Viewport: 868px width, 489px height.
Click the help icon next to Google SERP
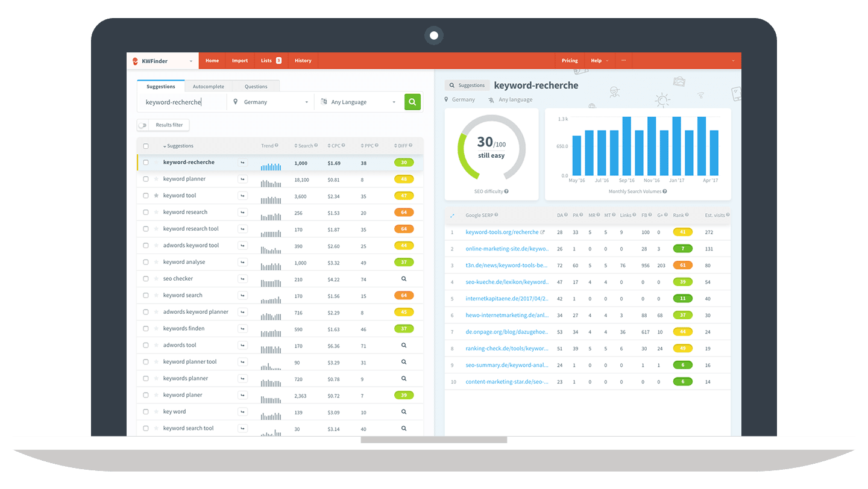(x=496, y=215)
